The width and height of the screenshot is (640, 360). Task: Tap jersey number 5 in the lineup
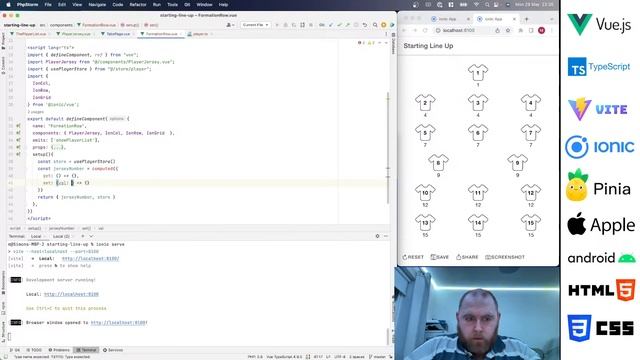425,133
